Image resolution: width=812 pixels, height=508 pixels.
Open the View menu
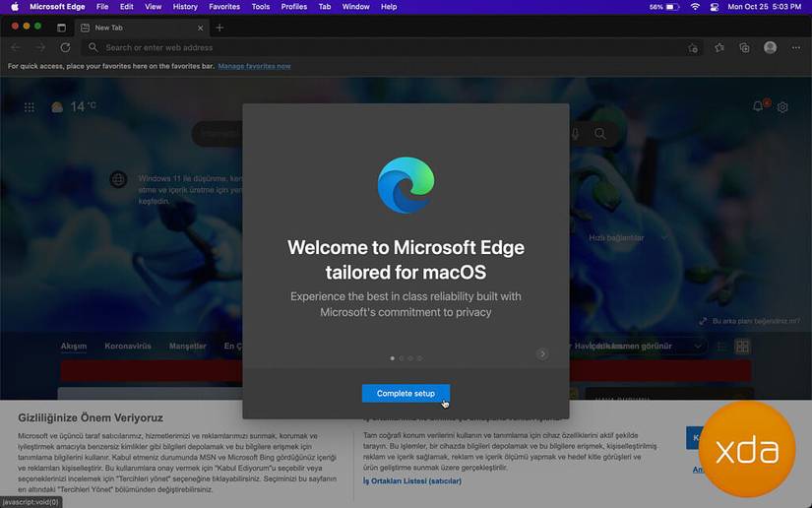153,7
